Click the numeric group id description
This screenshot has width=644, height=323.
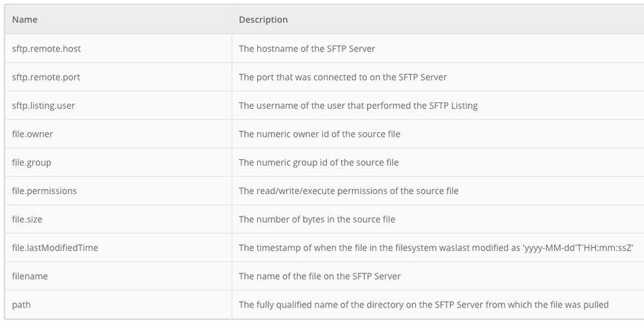(318, 162)
